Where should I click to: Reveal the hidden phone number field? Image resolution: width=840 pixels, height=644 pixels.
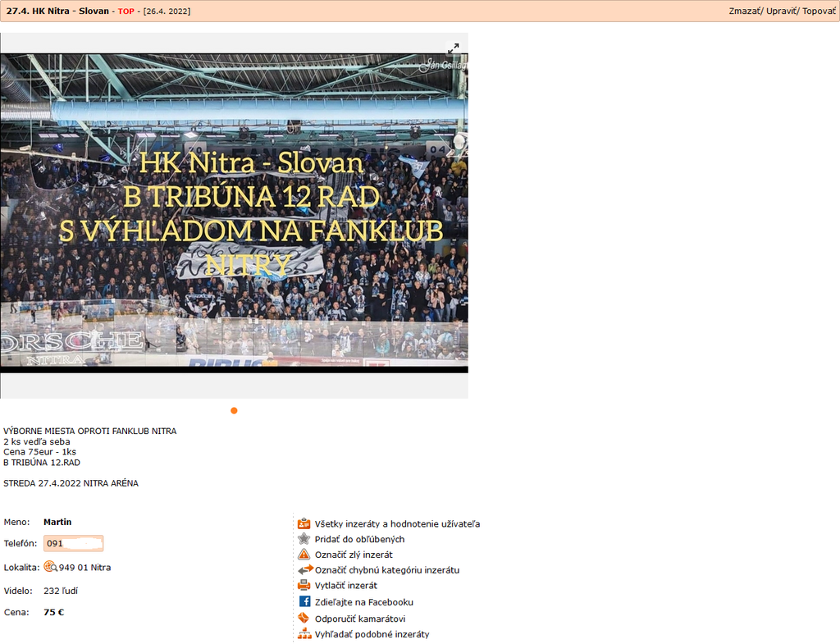pyautogui.click(x=74, y=543)
